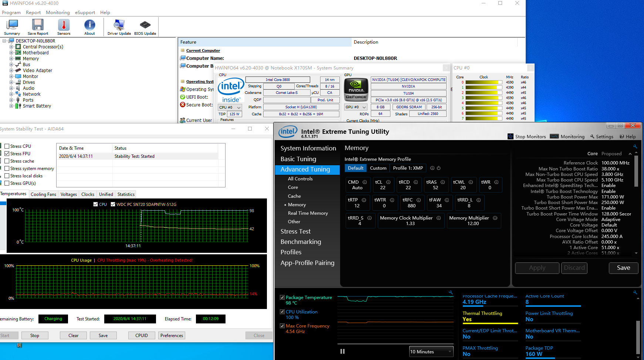This screenshot has width=644, height=360.
Task: Toggle WDC PC SN720 graph checkbox
Action: pyautogui.click(x=113, y=204)
